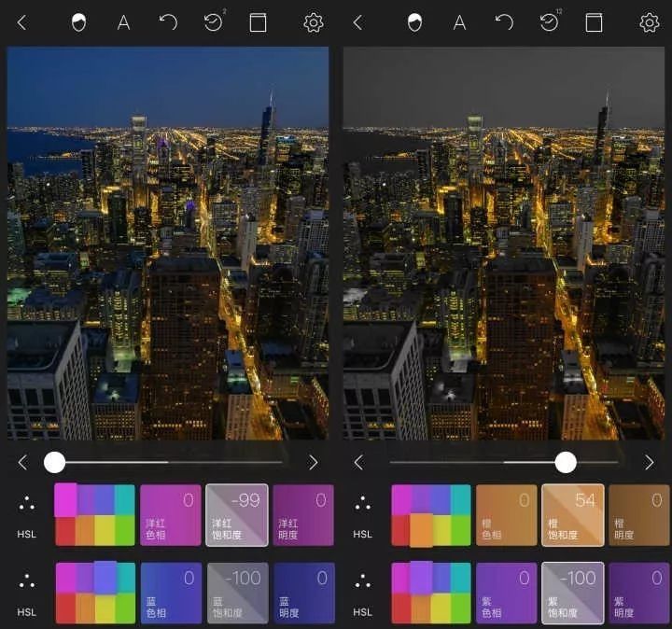Click the left chevron before the right editor's slider
Screen dimensions: 672x629
(358, 462)
